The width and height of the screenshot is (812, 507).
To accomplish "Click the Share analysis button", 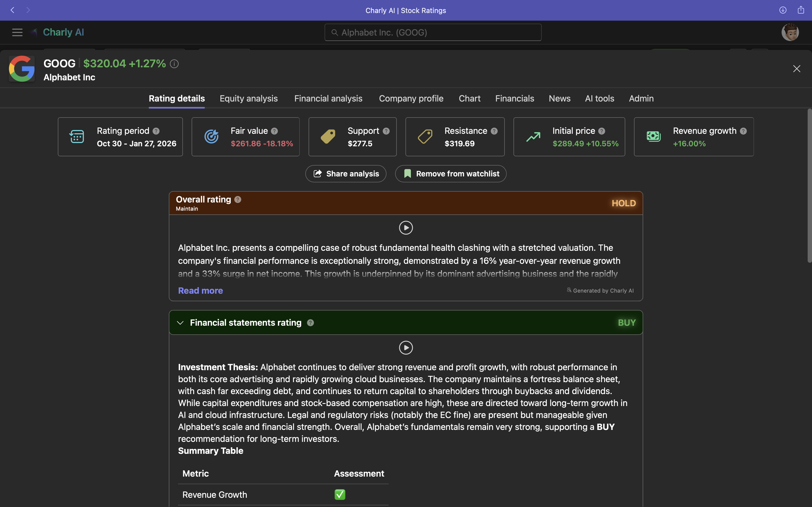I will click(x=346, y=174).
